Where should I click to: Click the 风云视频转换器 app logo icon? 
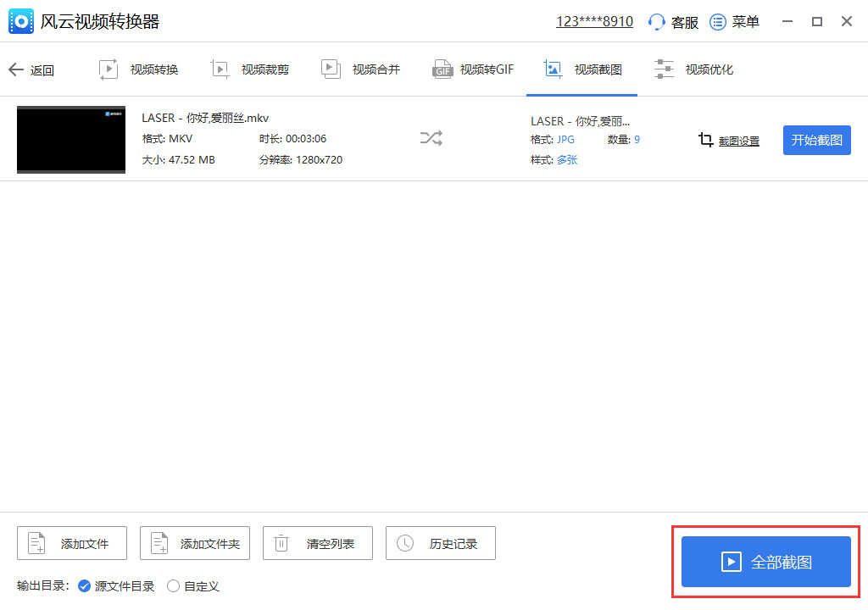[x=21, y=21]
